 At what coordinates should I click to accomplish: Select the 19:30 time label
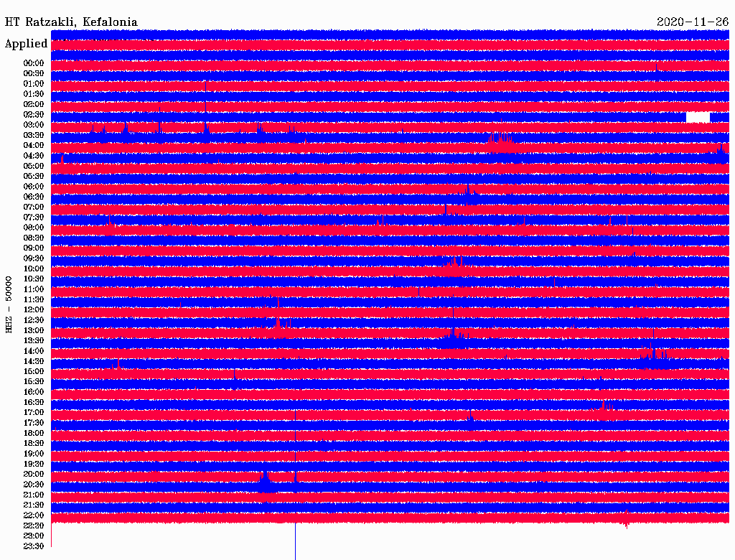[x=34, y=464]
